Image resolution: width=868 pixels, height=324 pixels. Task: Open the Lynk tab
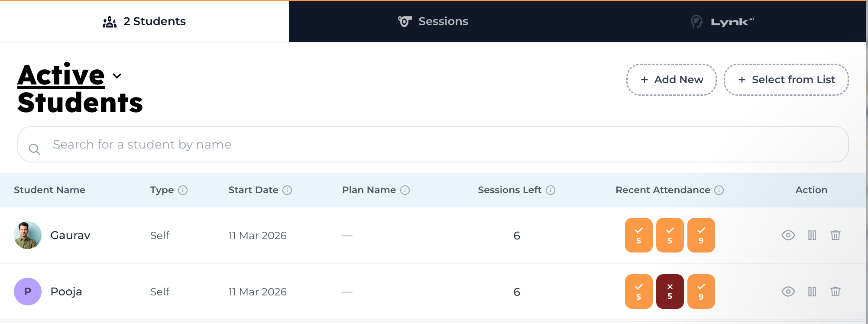click(722, 21)
